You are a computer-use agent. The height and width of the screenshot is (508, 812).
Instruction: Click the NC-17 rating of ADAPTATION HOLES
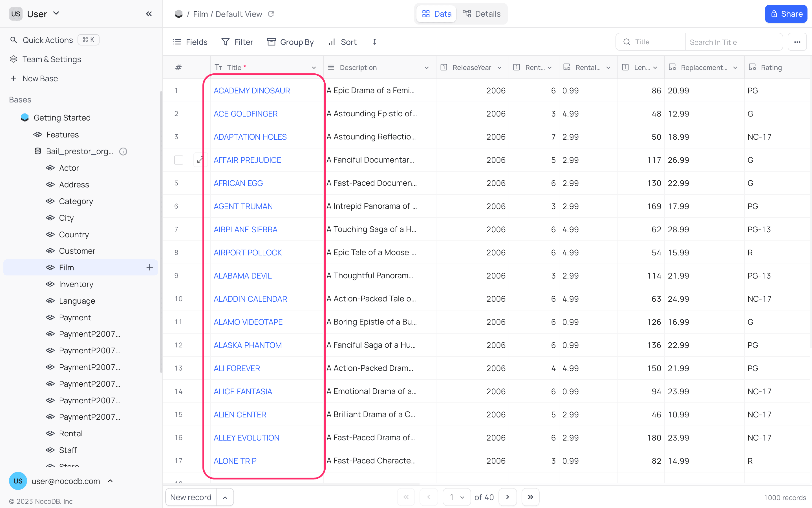point(759,137)
